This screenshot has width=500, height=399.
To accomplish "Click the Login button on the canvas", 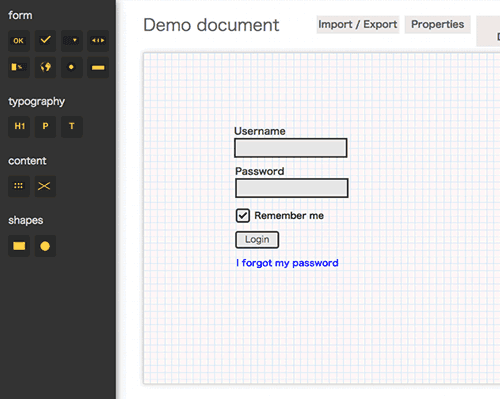I will click(257, 240).
